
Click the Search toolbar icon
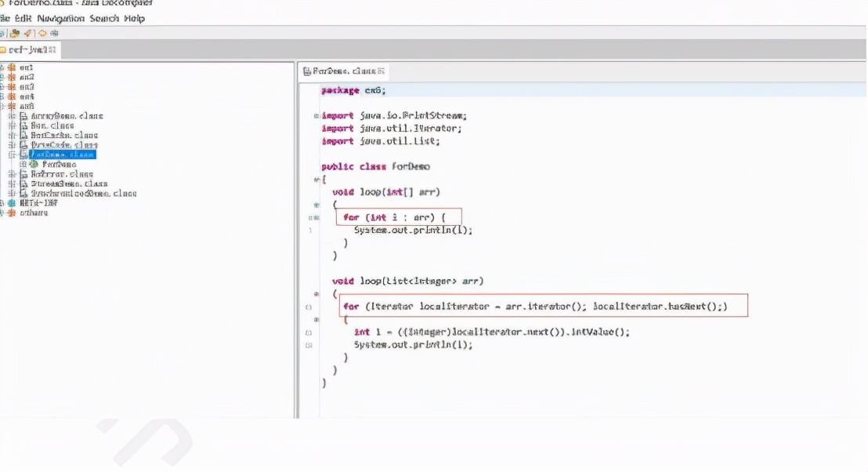(27, 34)
